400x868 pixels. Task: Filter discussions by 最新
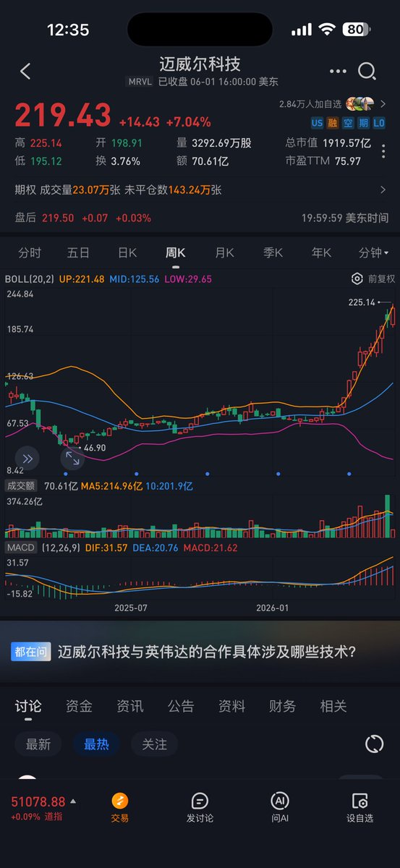(x=38, y=744)
